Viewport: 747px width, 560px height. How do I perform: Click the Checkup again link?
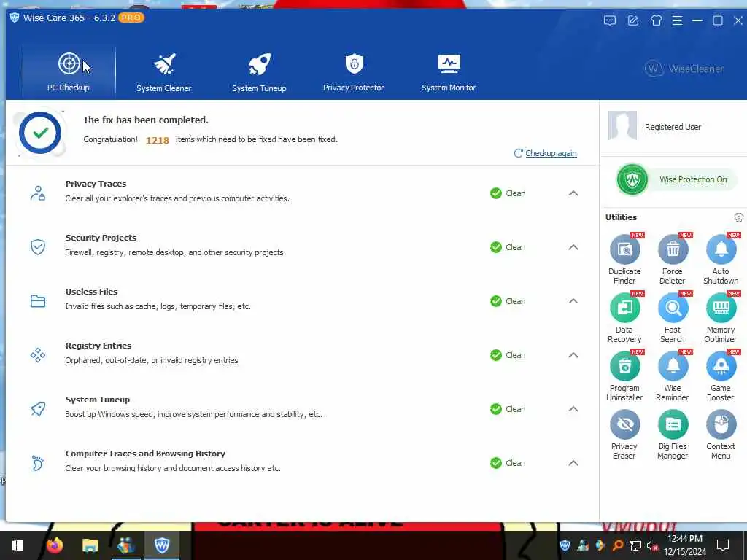pyautogui.click(x=551, y=153)
